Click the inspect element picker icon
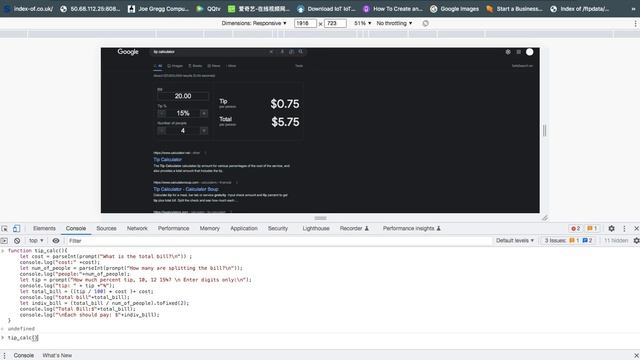This screenshot has height=360, width=640. pos(4,229)
